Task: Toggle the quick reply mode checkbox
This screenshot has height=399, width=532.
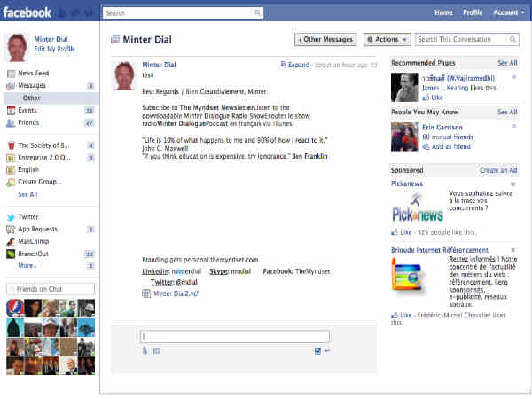Action: pyautogui.click(x=317, y=351)
